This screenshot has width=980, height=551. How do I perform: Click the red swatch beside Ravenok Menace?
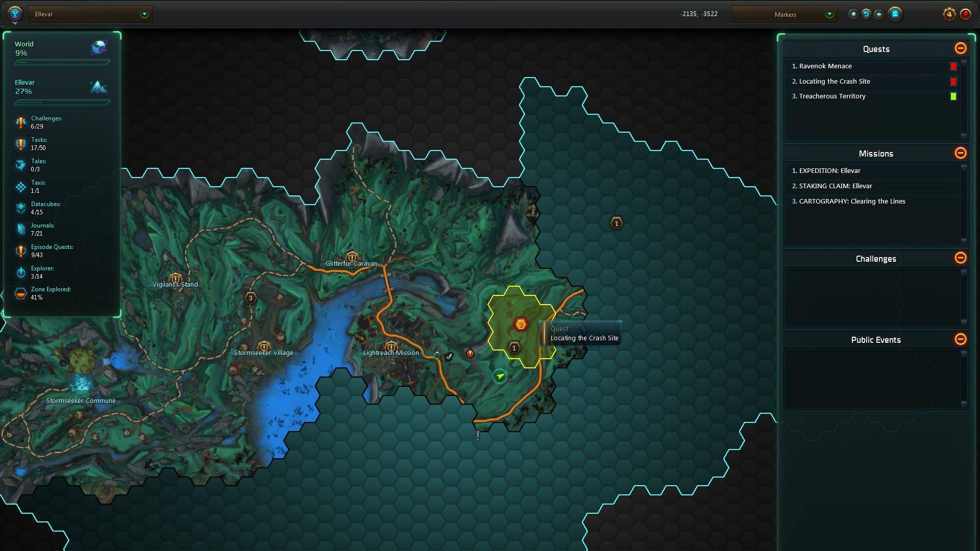[x=953, y=66]
